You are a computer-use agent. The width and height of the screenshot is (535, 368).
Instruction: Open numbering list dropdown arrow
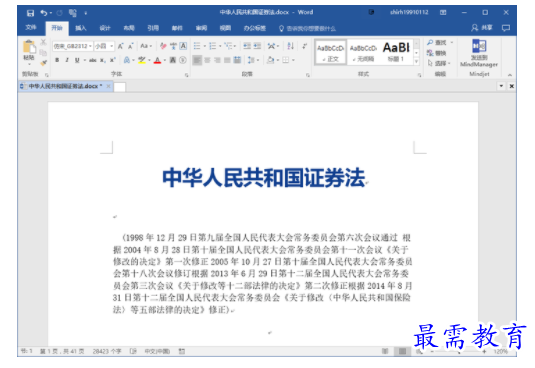click(220, 46)
